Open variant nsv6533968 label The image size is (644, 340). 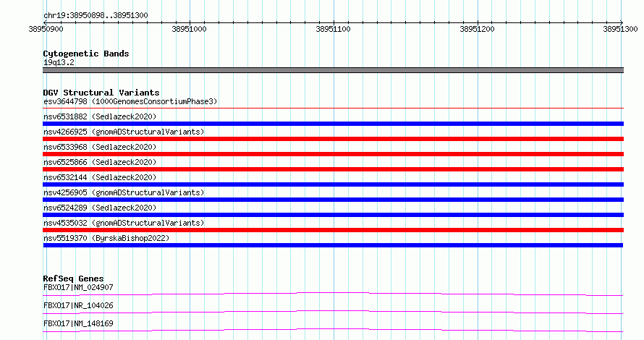(100, 147)
